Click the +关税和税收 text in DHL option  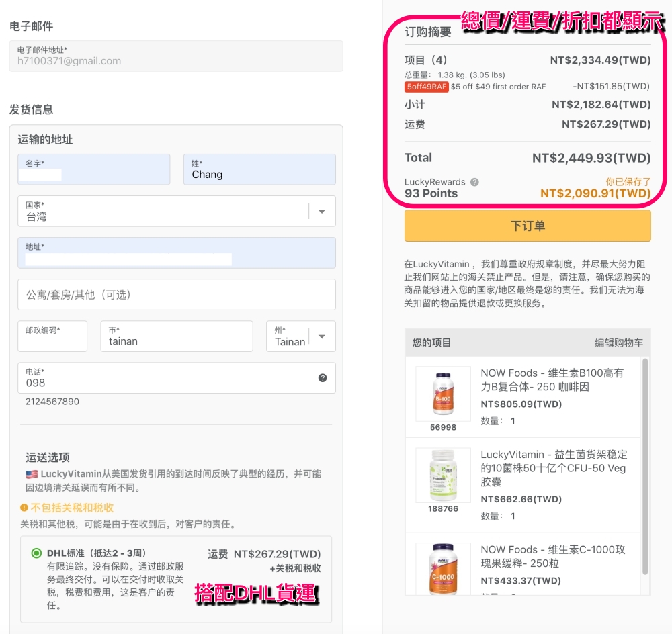295,568
